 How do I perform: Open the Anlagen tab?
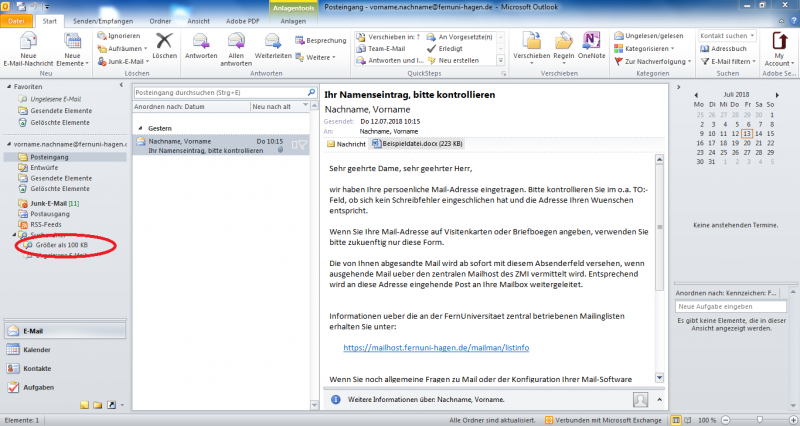point(293,21)
